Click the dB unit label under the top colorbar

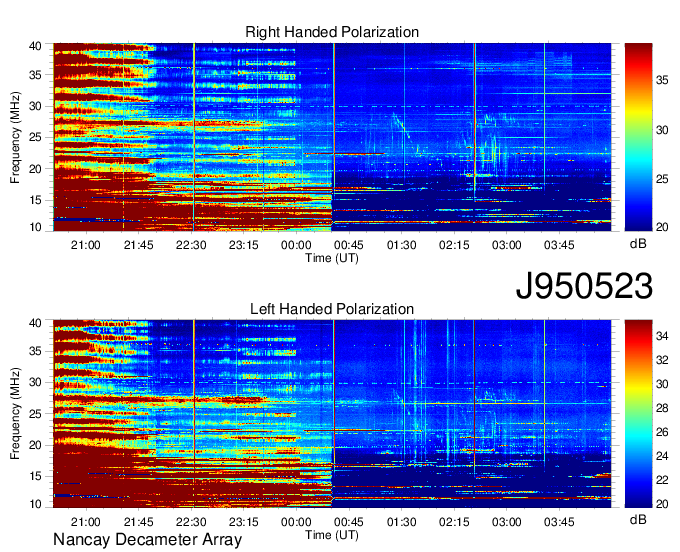[638, 244]
